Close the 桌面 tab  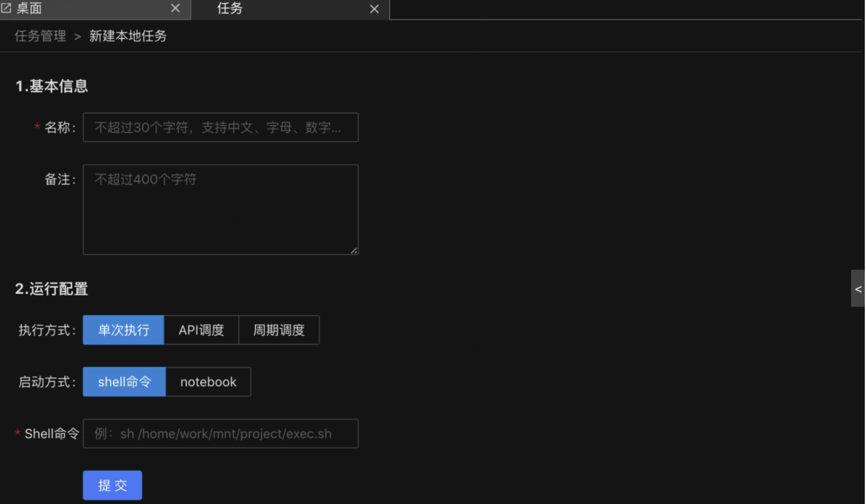coord(176,8)
